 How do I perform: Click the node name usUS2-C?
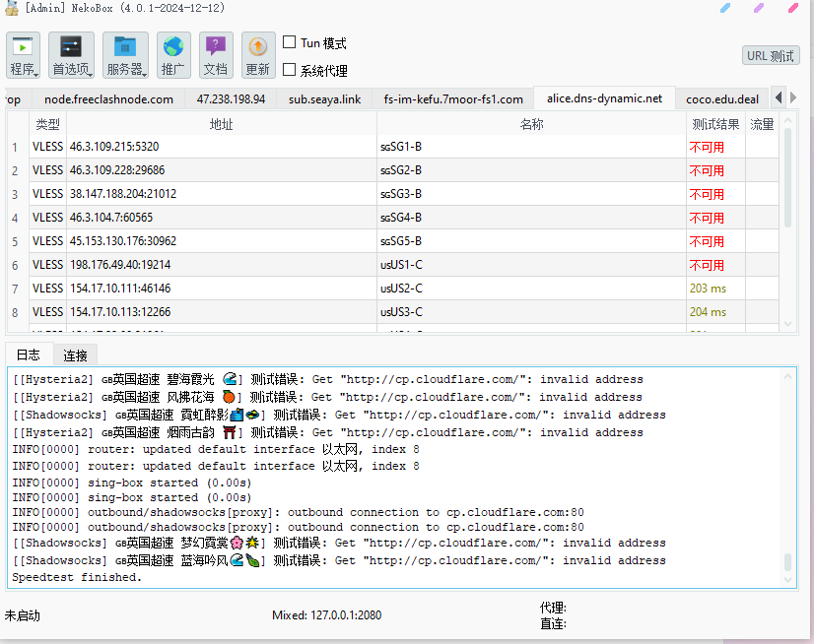click(x=401, y=289)
